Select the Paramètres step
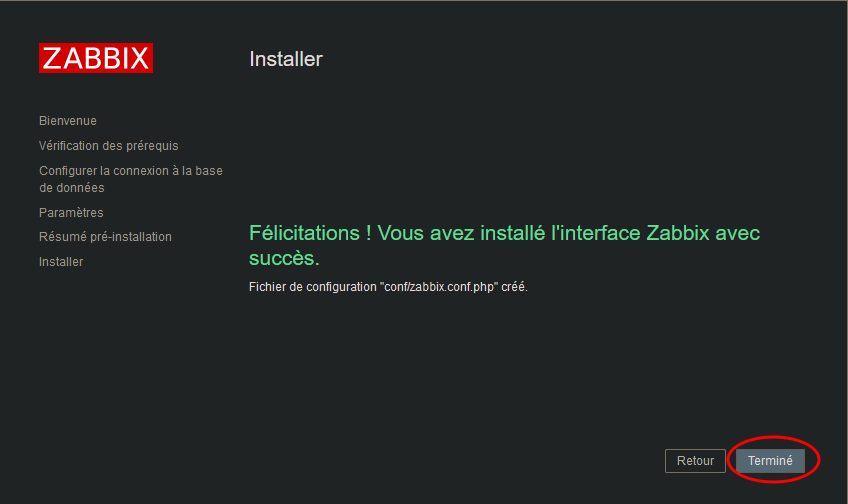 (71, 213)
